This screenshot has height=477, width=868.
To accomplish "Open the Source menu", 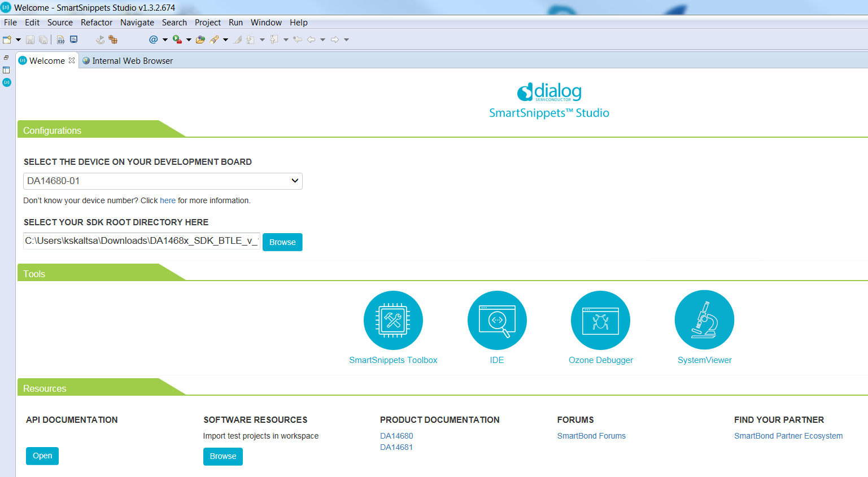I will click(60, 23).
